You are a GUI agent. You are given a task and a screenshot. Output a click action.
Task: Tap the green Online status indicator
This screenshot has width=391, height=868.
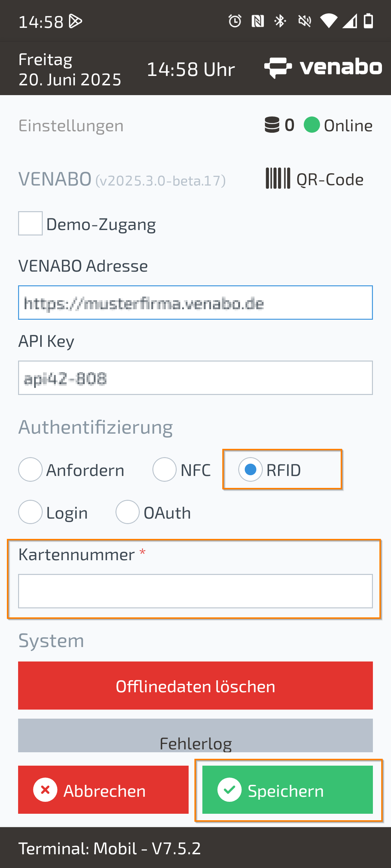pyautogui.click(x=312, y=125)
